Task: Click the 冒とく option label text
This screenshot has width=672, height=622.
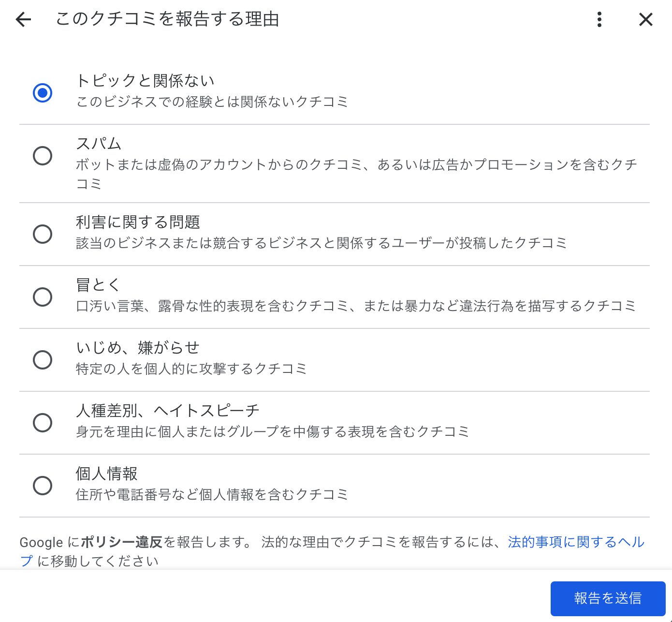Action: pyautogui.click(x=97, y=284)
